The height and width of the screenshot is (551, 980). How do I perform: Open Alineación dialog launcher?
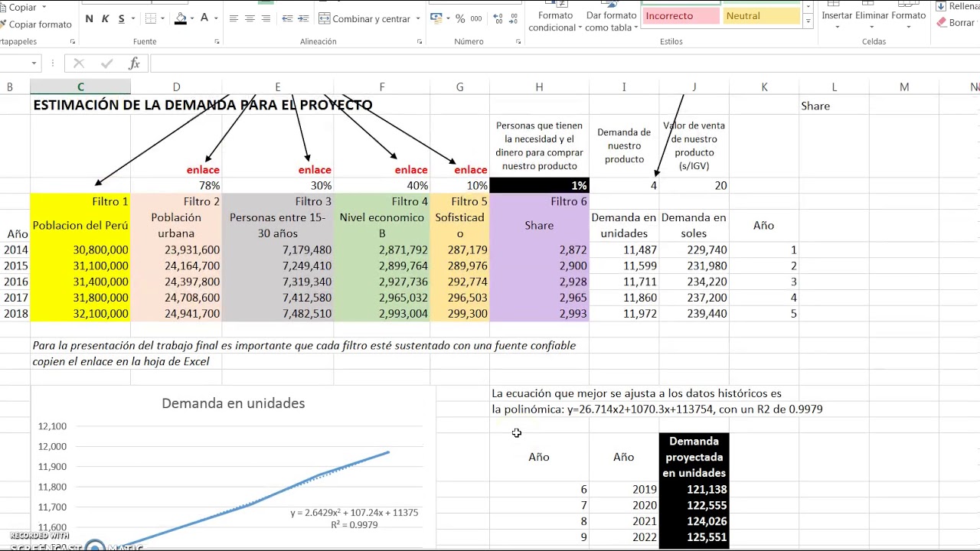[419, 41]
